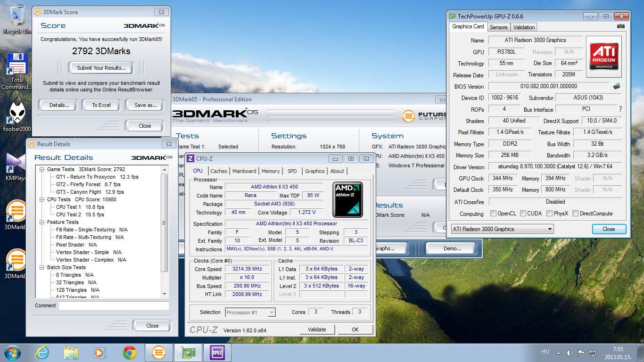The width and height of the screenshot is (644, 362).
Task: Click the Details button in 3DMark Score
Action: (x=59, y=105)
